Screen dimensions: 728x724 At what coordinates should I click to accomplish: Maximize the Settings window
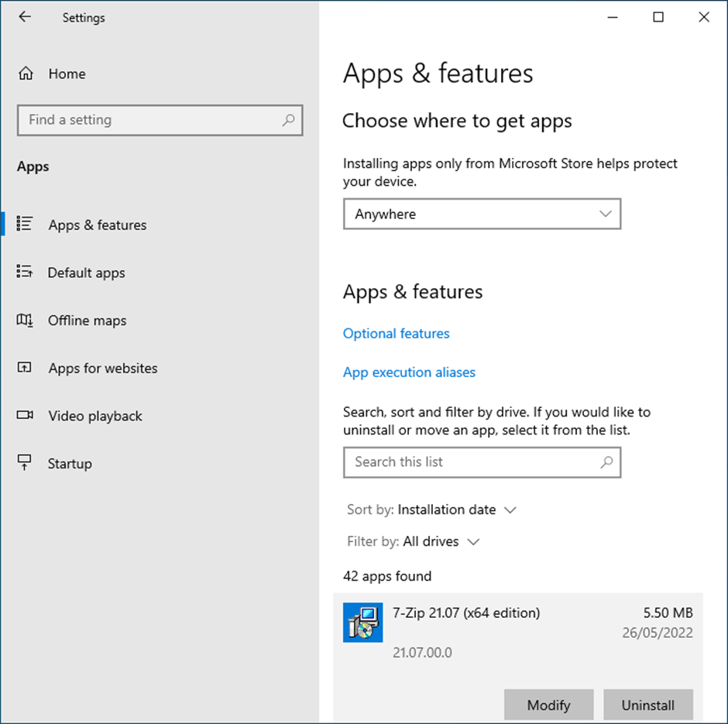[x=658, y=17]
